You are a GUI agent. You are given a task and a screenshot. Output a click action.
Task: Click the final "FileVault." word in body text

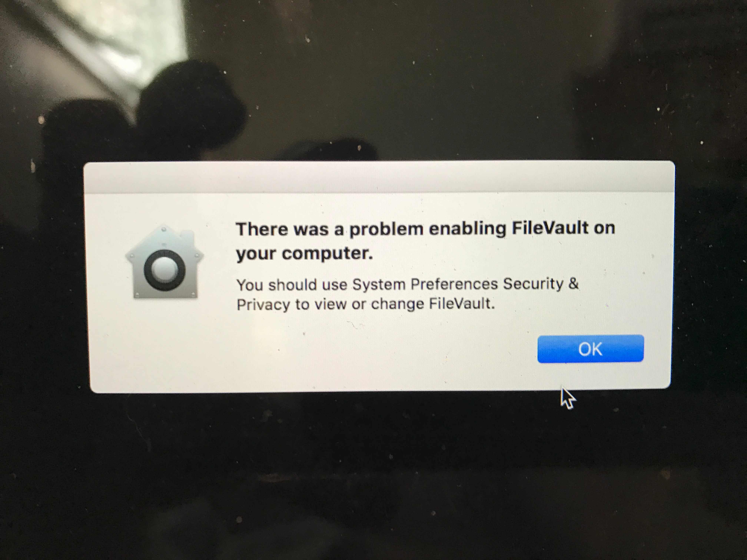pyautogui.click(x=462, y=304)
